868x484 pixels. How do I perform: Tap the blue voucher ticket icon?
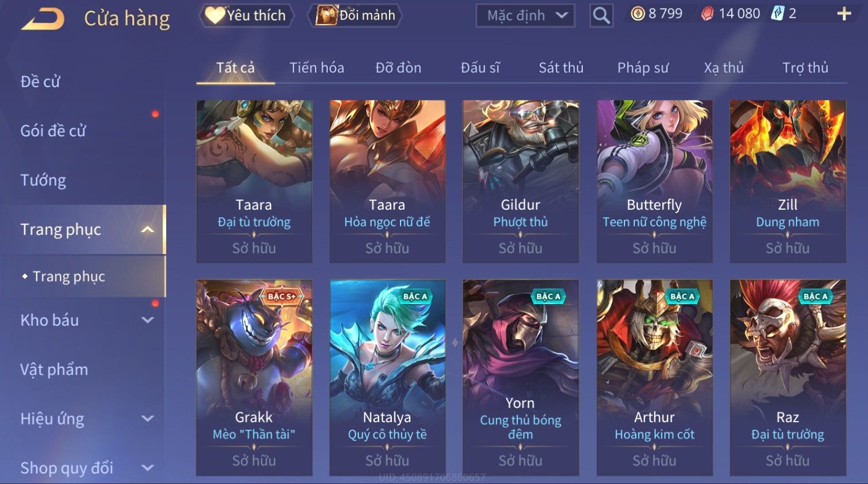click(x=777, y=14)
